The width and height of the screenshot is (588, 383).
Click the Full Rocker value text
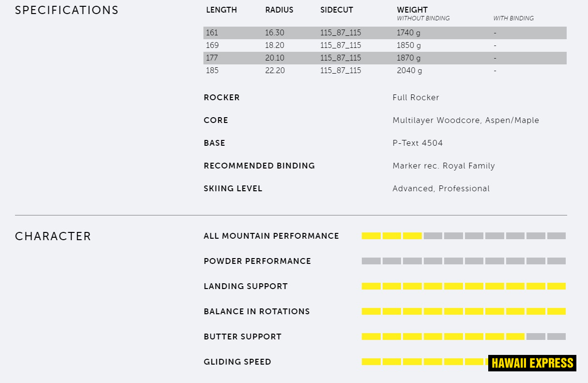click(416, 97)
